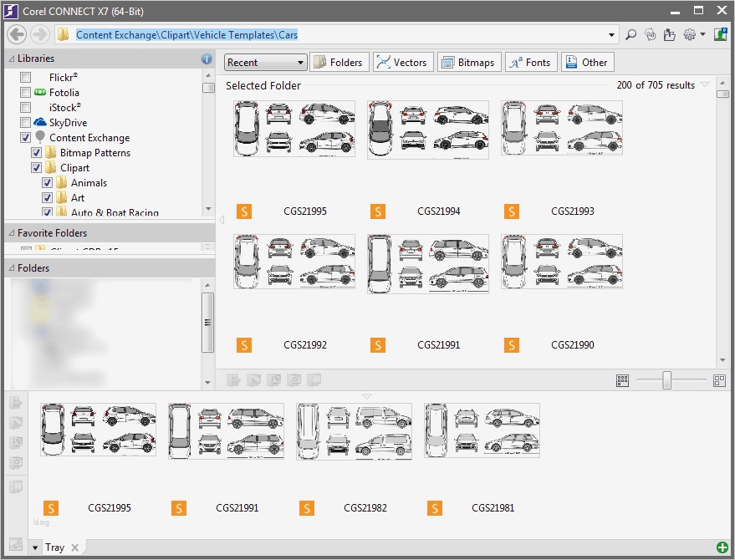Click the Import icon in the tray side toolbar
Screen dimensions: 735x560
pyautogui.click(x=16, y=402)
